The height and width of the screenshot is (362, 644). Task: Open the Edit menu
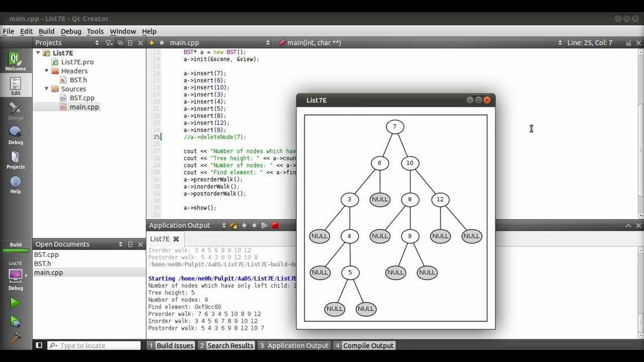point(26,31)
